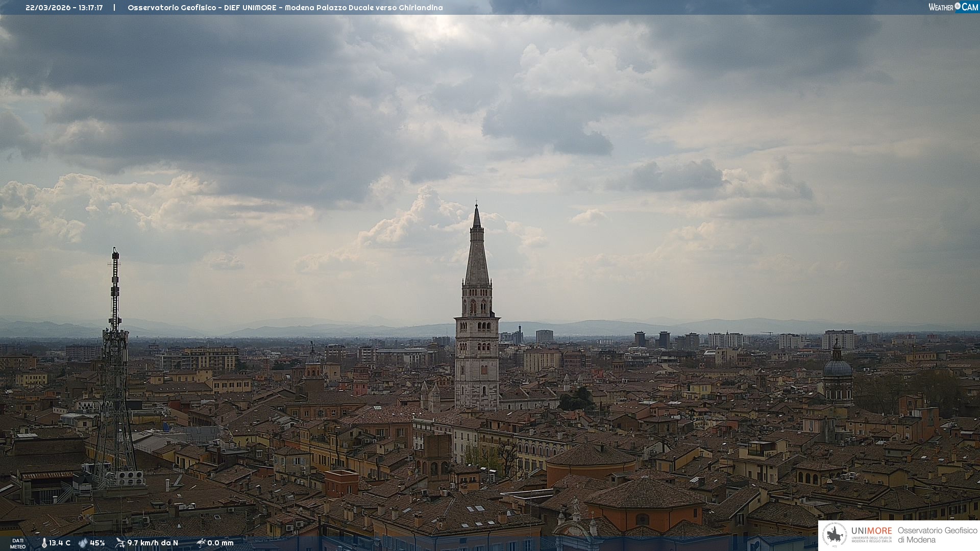Click the wind anemometer icon
Image resolution: width=980 pixels, height=551 pixels.
point(120,543)
